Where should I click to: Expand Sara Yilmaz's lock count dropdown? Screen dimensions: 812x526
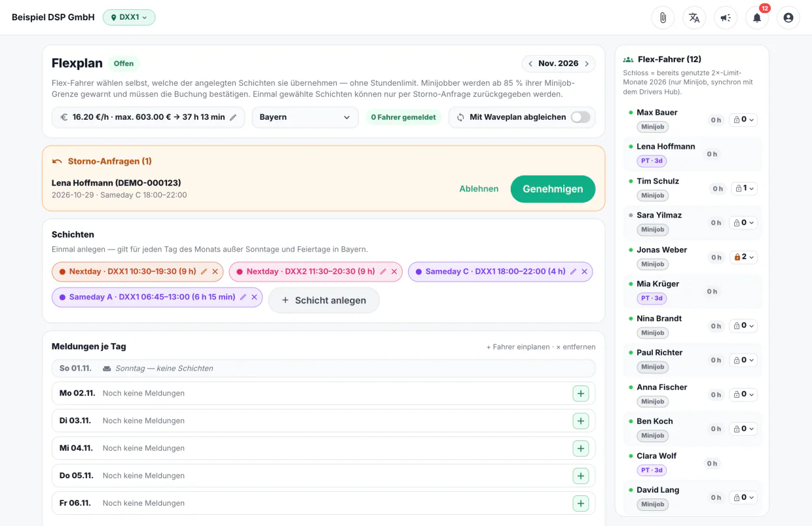click(744, 223)
